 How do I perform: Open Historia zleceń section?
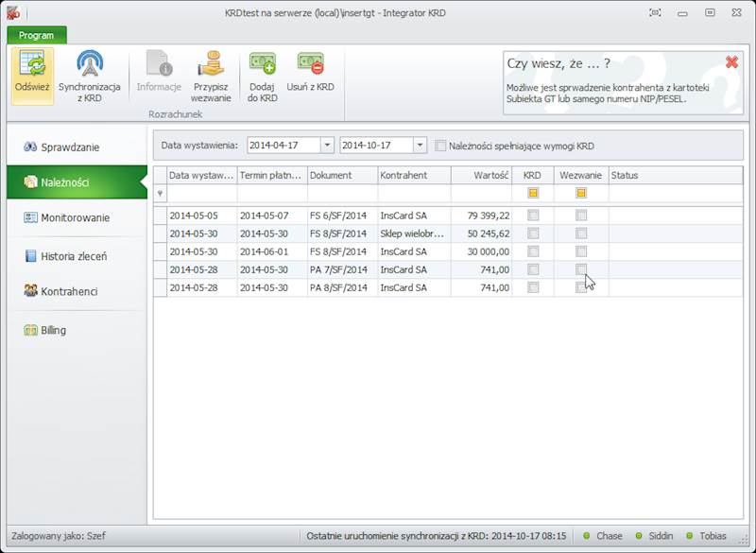[77, 256]
